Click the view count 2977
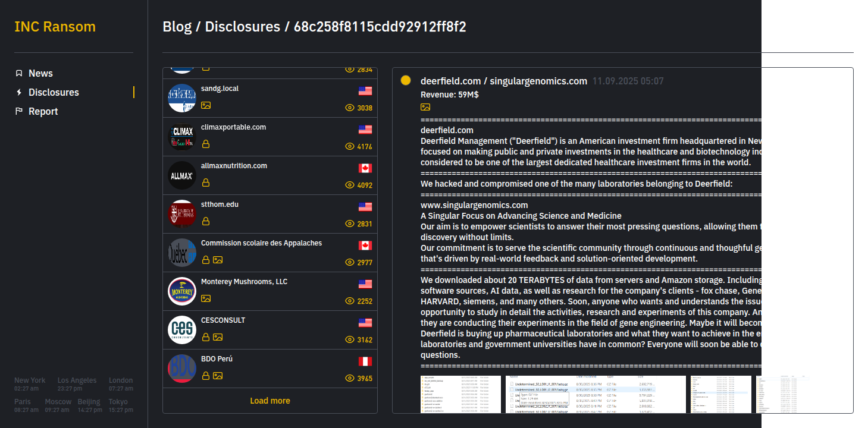The height and width of the screenshot is (428, 868). click(x=365, y=263)
